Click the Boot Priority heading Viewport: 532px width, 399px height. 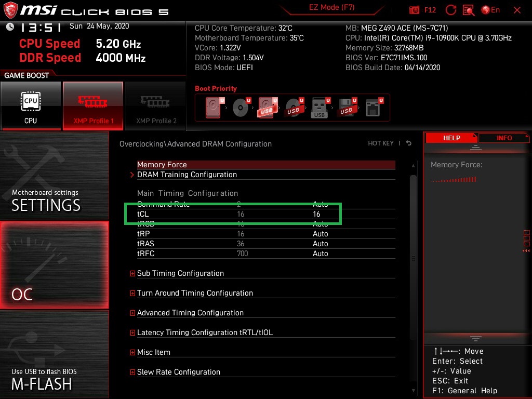[x=216, y=88]
